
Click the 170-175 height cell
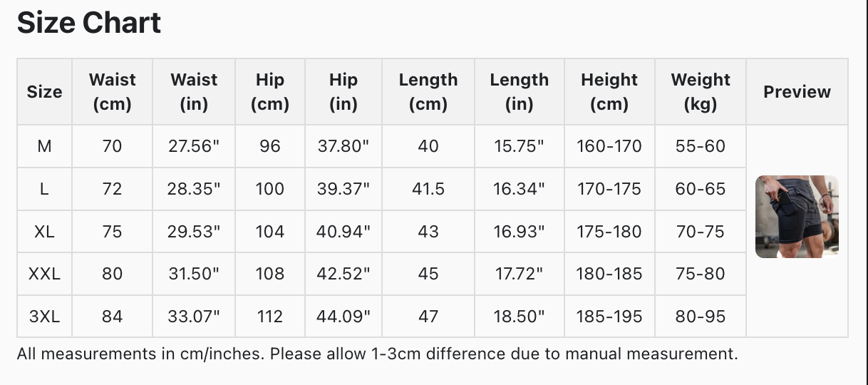(x=609, y=189)
